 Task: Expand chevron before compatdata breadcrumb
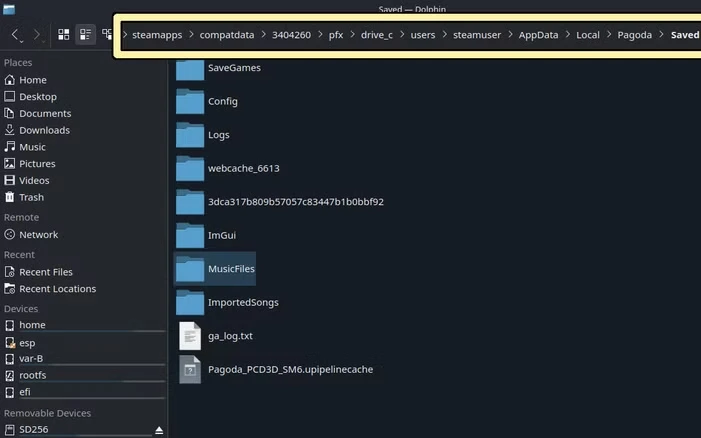[191, 34]
